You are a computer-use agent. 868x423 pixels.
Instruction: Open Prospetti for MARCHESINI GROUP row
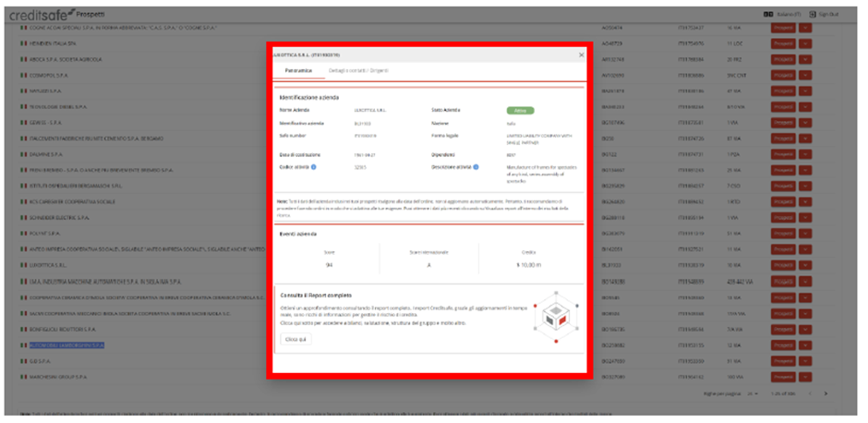783,377
